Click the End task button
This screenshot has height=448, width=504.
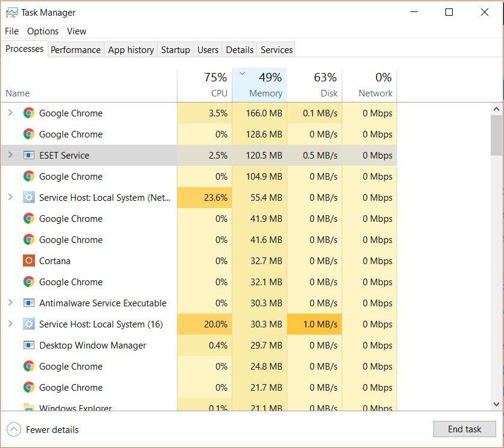pyautogui.click(x=464, y=429)
